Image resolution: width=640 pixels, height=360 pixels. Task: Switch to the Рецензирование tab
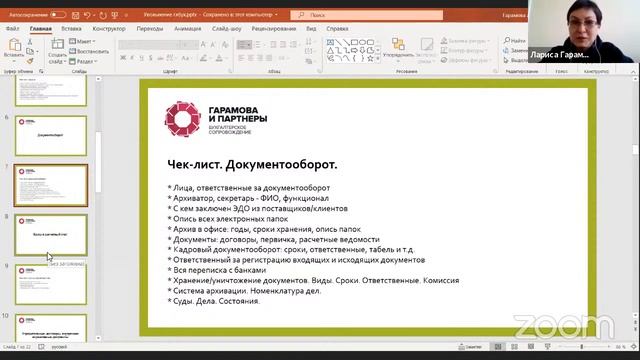coord(274,29)
